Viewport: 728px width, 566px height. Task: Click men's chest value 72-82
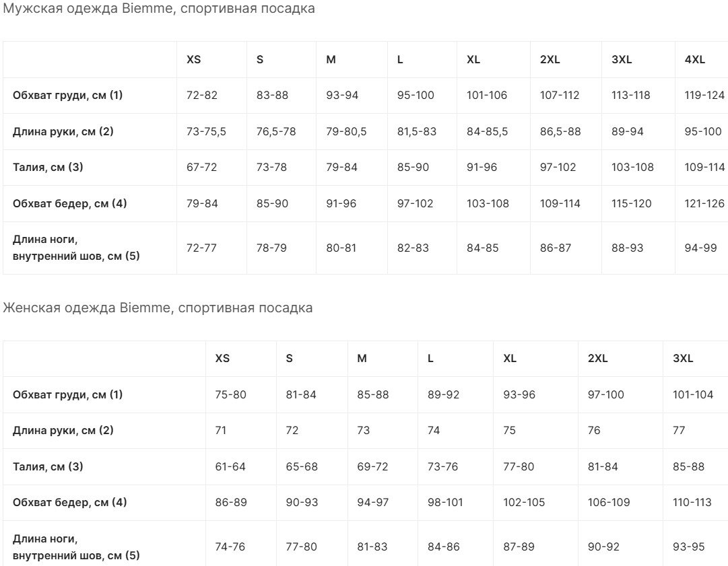(202, 95)
